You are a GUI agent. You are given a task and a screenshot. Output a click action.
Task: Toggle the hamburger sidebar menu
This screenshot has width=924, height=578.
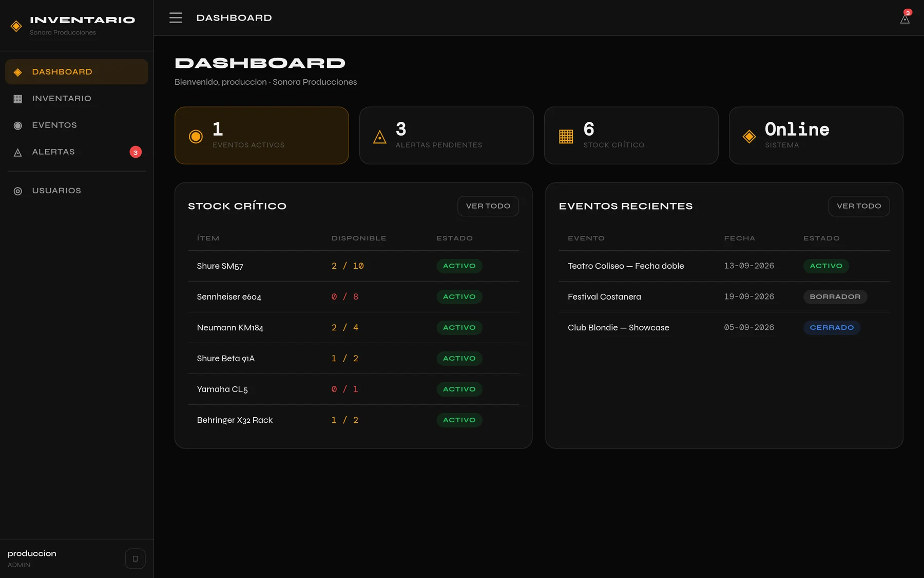176,17
